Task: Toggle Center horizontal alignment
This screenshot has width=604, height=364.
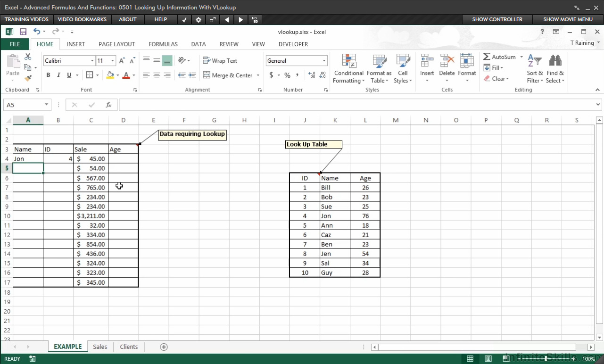Action: tap(157, 75)
